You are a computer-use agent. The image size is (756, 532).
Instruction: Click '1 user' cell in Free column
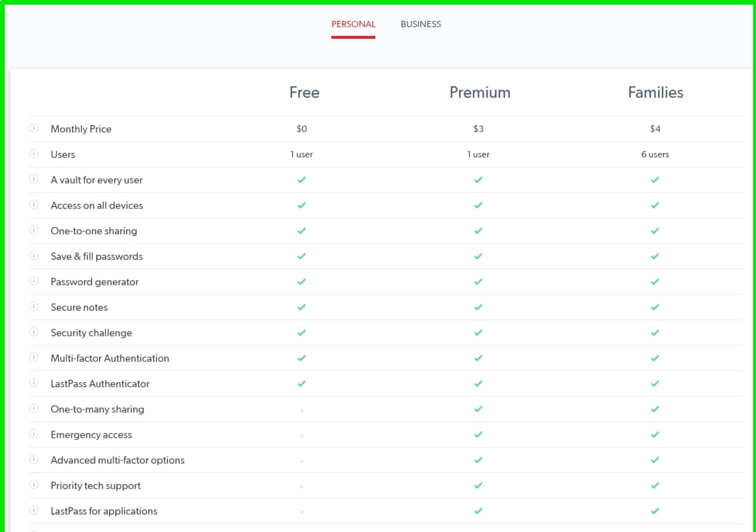click(x=302, y=155)
